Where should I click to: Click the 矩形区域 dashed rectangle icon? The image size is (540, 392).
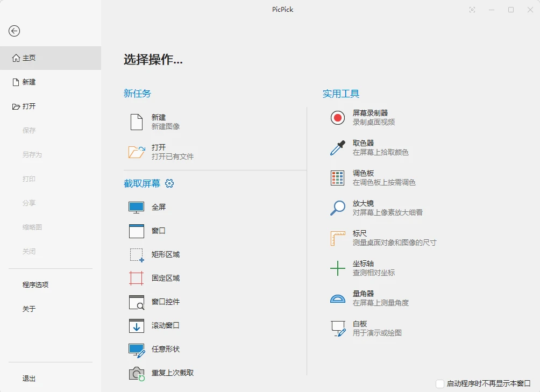(x=137, y=255)
